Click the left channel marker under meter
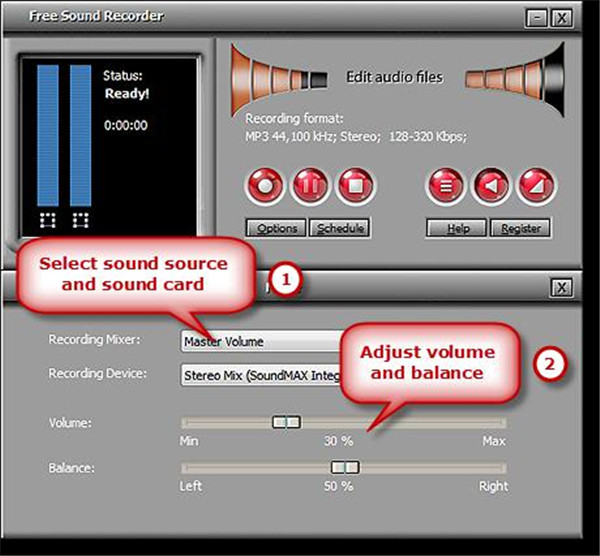The height and width of the screenshot is (556, 600). click(x=48, y=220)
